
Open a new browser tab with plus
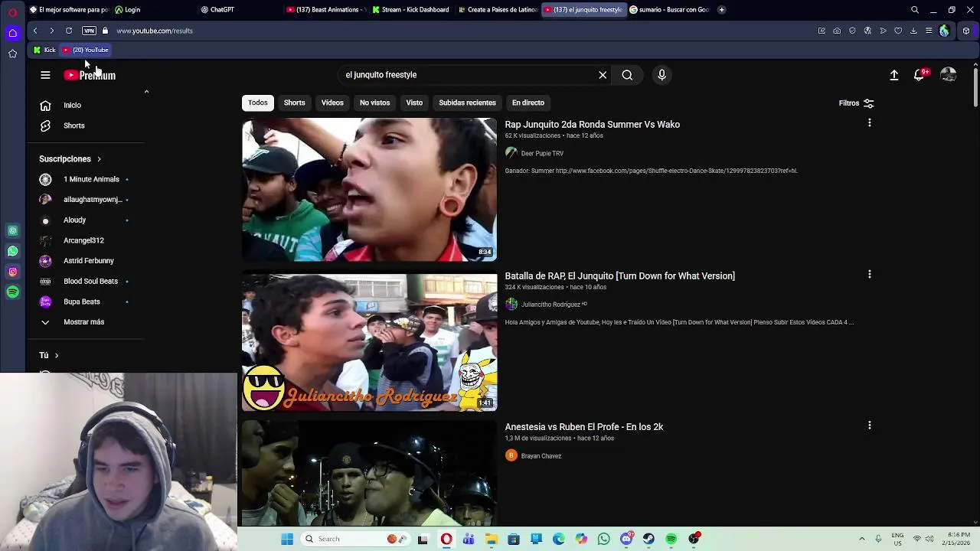[721, 10]
